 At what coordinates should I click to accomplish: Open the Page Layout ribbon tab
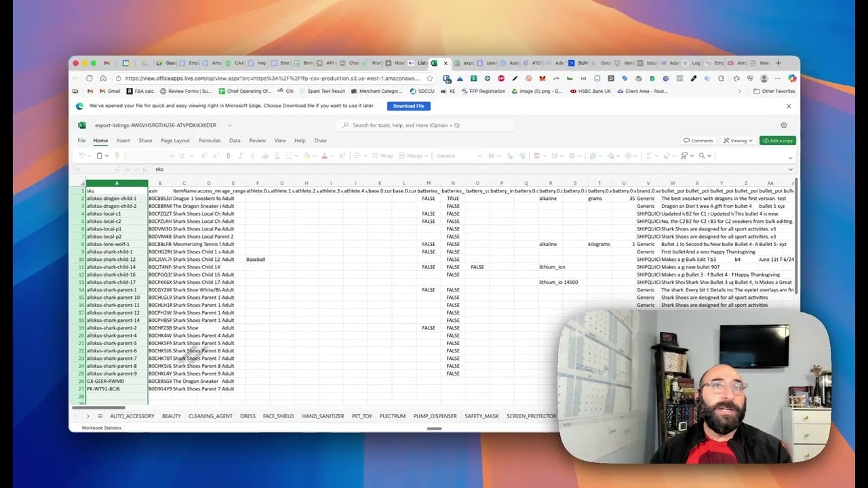pos(176,141)
